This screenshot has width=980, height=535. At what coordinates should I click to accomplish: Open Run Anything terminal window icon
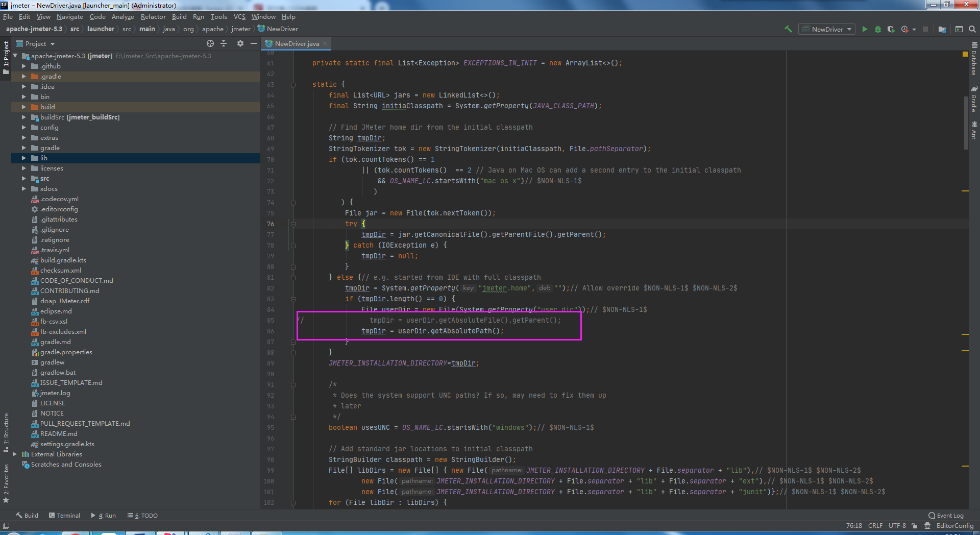[x=959, y=29]
